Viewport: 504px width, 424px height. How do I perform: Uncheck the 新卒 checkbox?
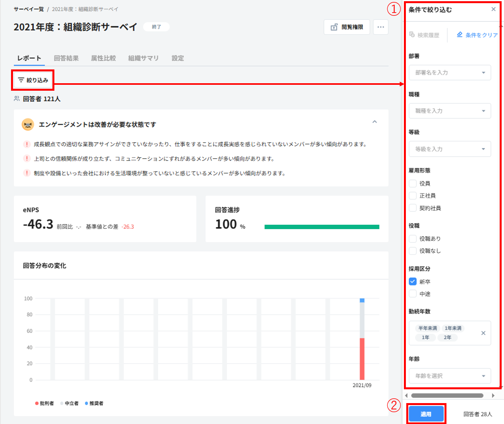point(413,282)
